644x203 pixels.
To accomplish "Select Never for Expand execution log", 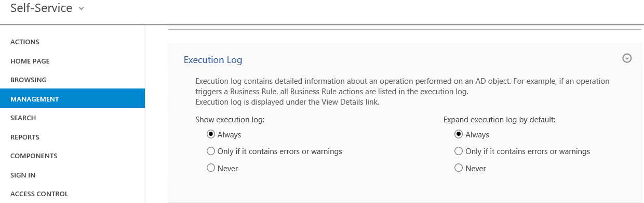I will click(x=459, y=168).
